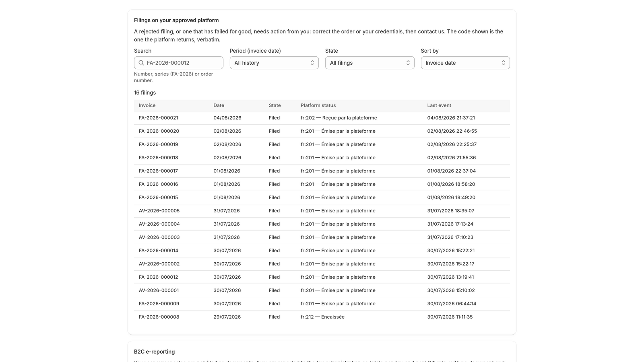Image resolution: width=644 pixels, height=362 pixels.
Task: Click the 'Filings on your approved platform' heading
Action: pos(176,20)
